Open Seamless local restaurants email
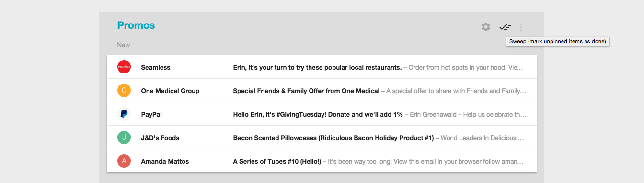Image resolution: width=644 pixels, height=183 pixels. tap(322, 67)
